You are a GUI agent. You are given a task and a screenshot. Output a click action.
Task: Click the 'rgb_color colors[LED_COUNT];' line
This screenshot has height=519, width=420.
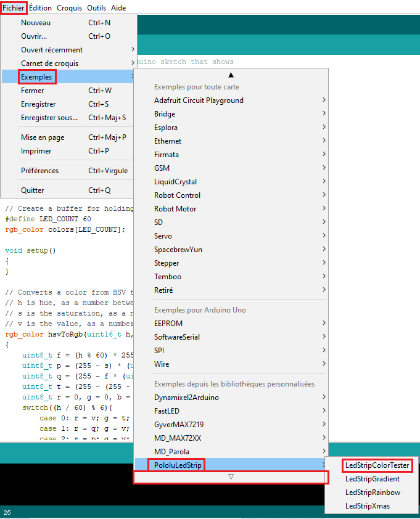coord(65,230)
